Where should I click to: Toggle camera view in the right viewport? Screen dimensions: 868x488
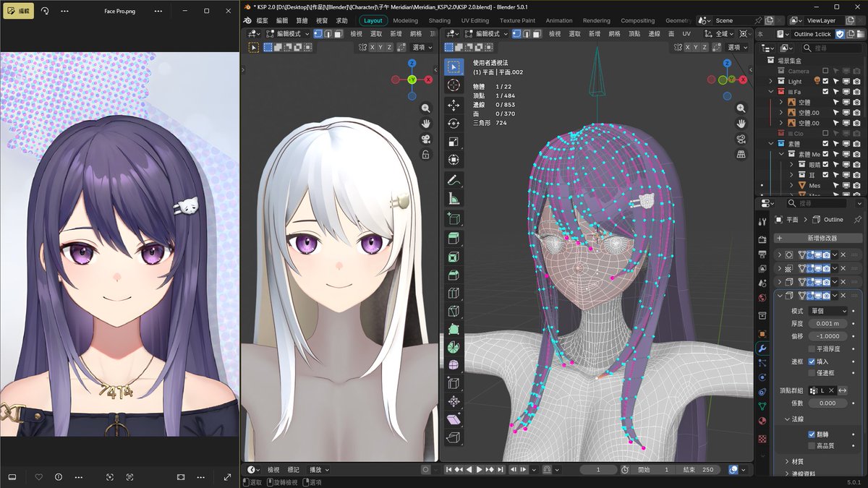coord(741,140)
